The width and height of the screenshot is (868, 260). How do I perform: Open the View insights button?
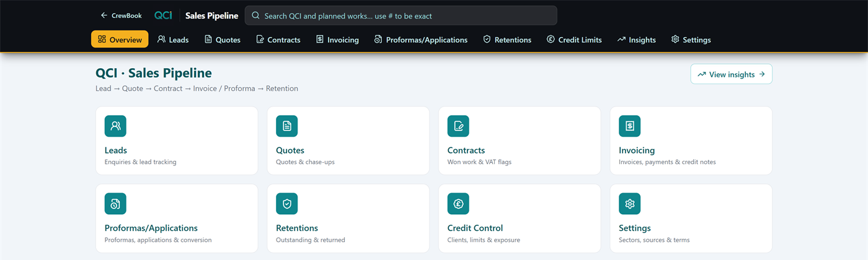(x=732, y=74)
